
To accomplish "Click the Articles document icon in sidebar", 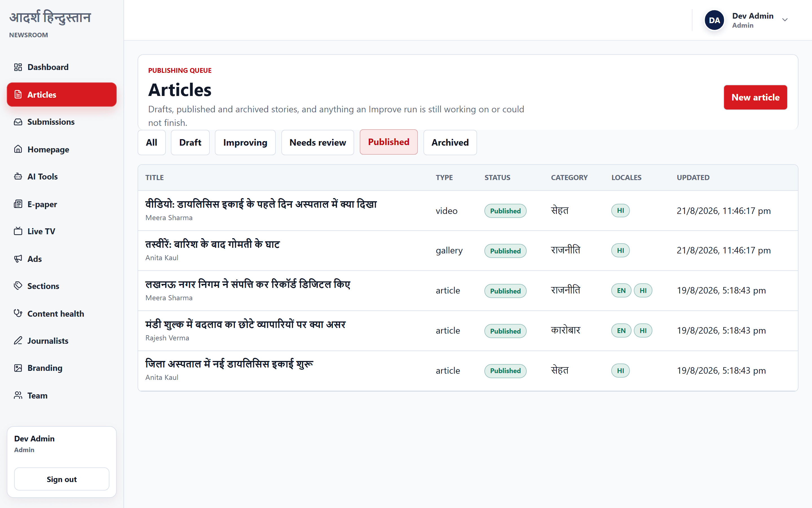I will [x=18, y=95].
